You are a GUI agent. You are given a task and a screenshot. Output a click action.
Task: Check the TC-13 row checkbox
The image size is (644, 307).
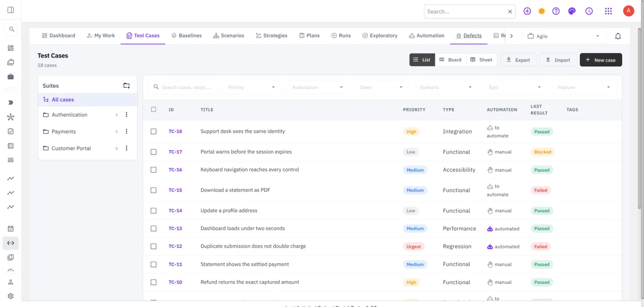[153, 228]
